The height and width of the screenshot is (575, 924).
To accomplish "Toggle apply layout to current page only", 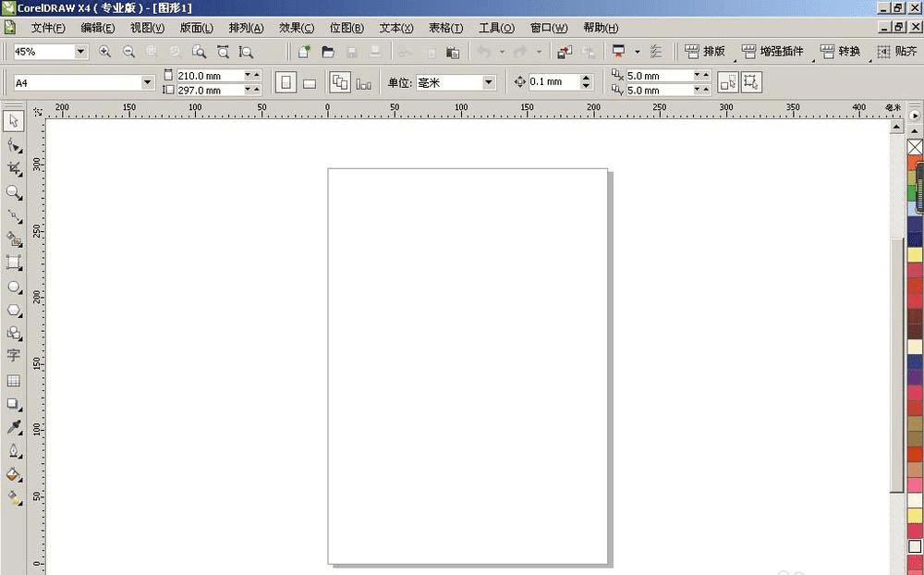I will click(363, 83).
